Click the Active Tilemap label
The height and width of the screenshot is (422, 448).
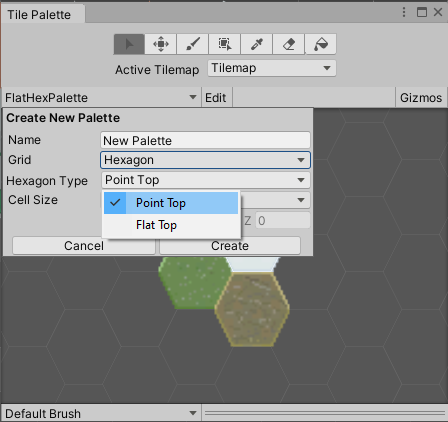[x=157, y=70]
